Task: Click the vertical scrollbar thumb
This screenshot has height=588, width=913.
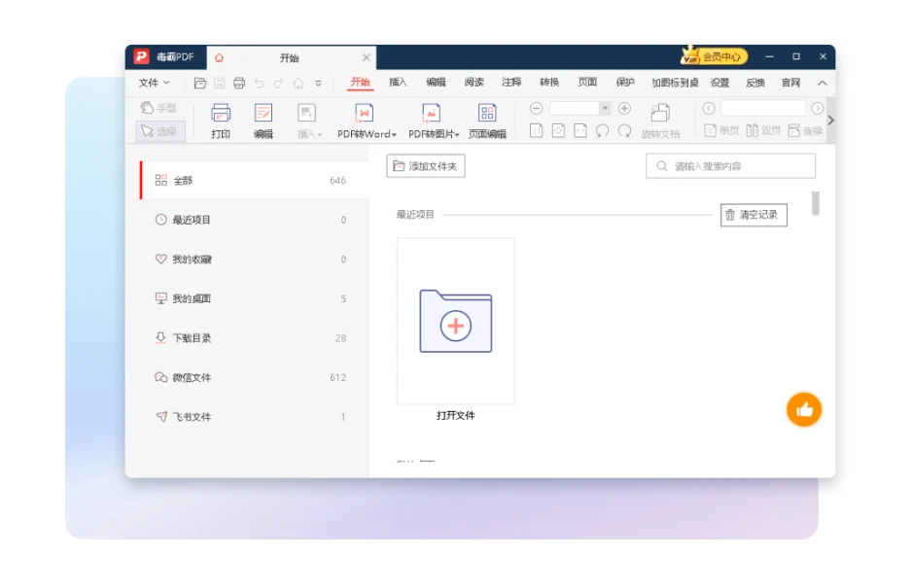Action: point(815,203)
